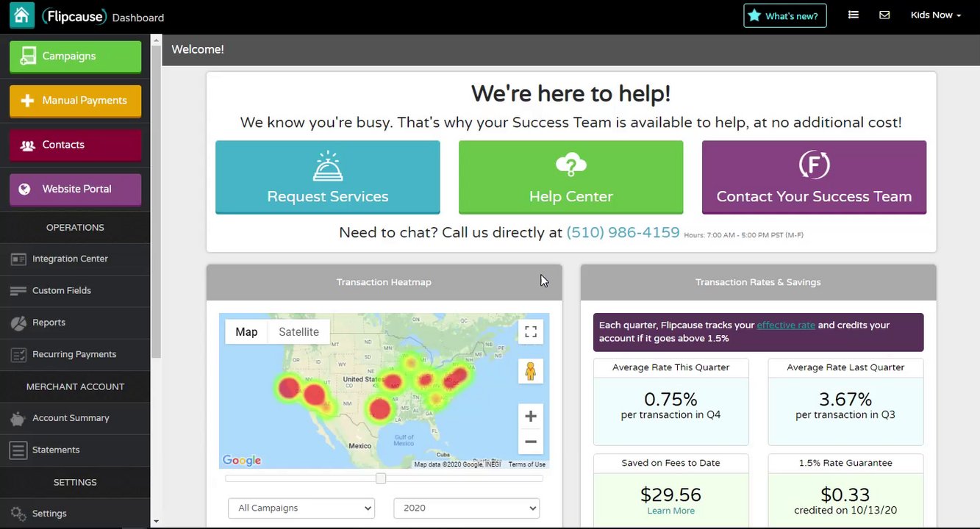Click the 3.67% last quarter rate
Screen dimensions: 980x529
pos(845,399)
